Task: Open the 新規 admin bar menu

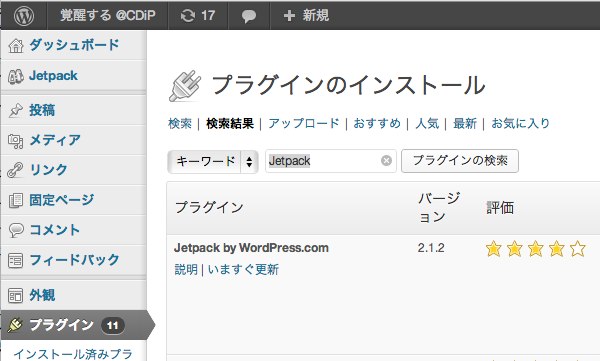Action: click(x=316, y=15)
